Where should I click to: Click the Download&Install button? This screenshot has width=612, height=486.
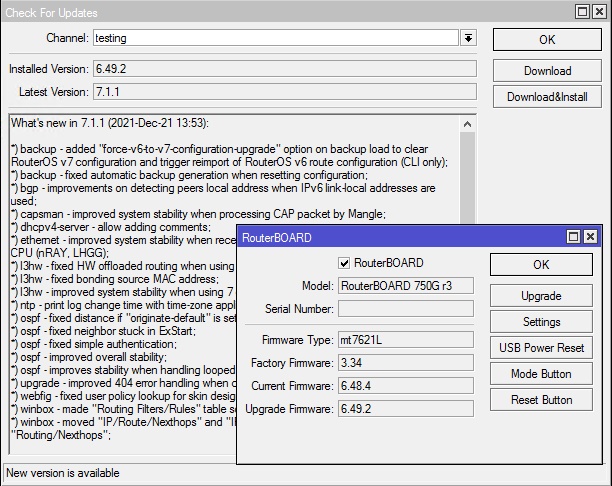coord(547,96)
